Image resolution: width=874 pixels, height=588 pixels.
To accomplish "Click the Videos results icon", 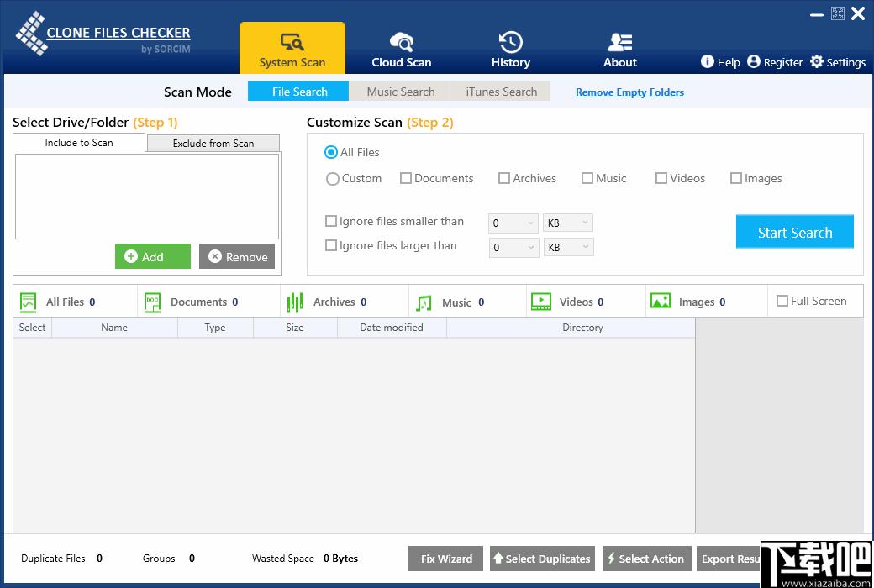I will [x=541, y=302].
